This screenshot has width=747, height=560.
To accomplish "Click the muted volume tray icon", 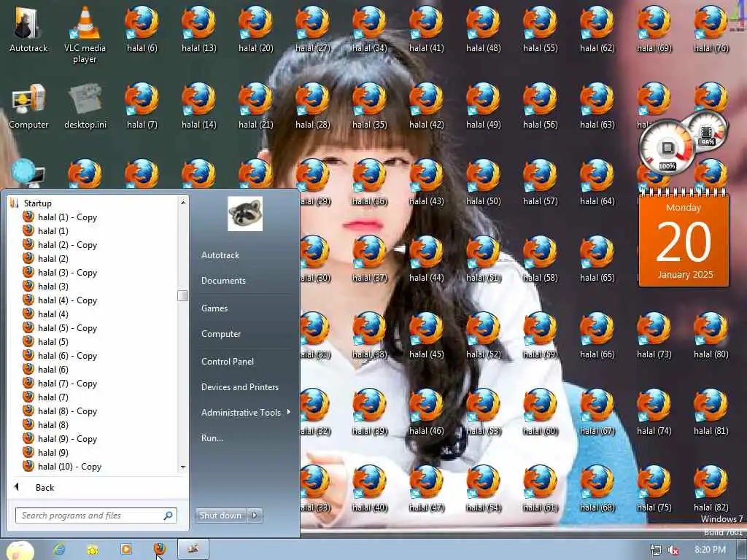I will click(x=673, y=551).
